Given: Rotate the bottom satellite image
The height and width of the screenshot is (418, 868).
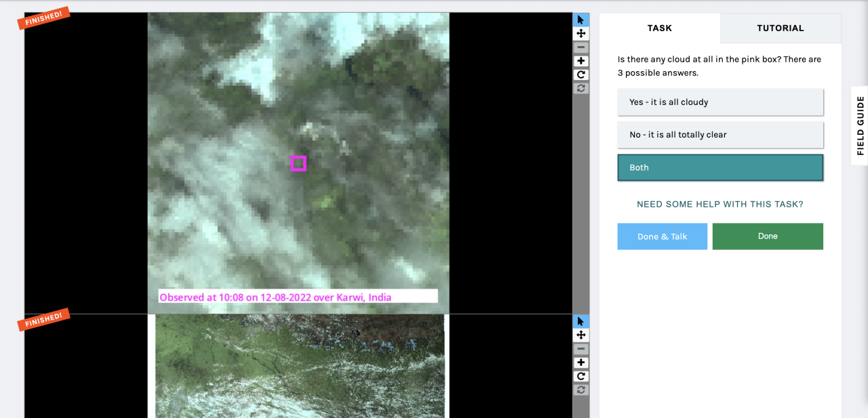Looking at the screenshot, I should 581,376.
